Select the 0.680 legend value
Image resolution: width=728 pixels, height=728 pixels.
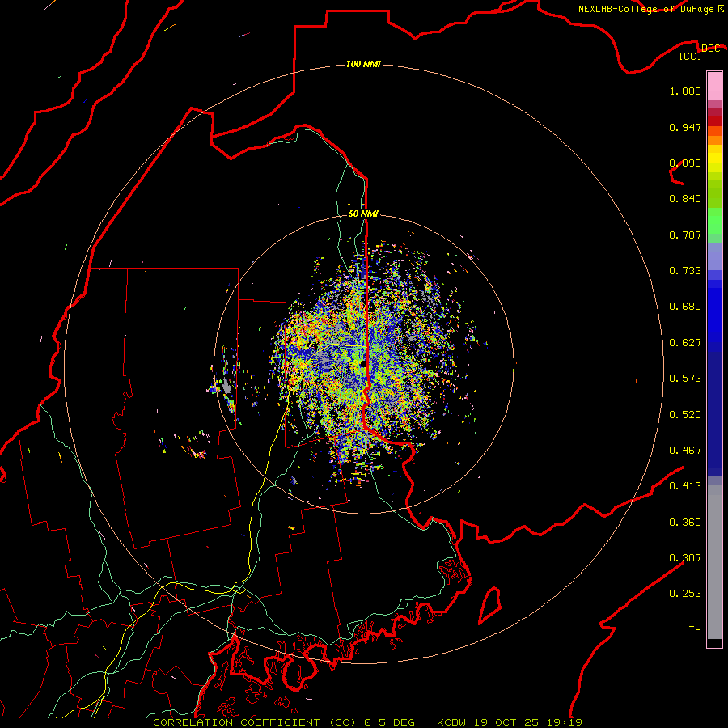[x=685, y=307]
